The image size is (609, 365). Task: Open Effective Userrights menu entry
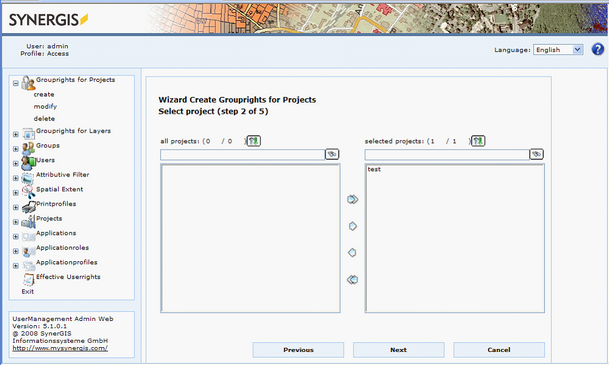click(68, 277)
